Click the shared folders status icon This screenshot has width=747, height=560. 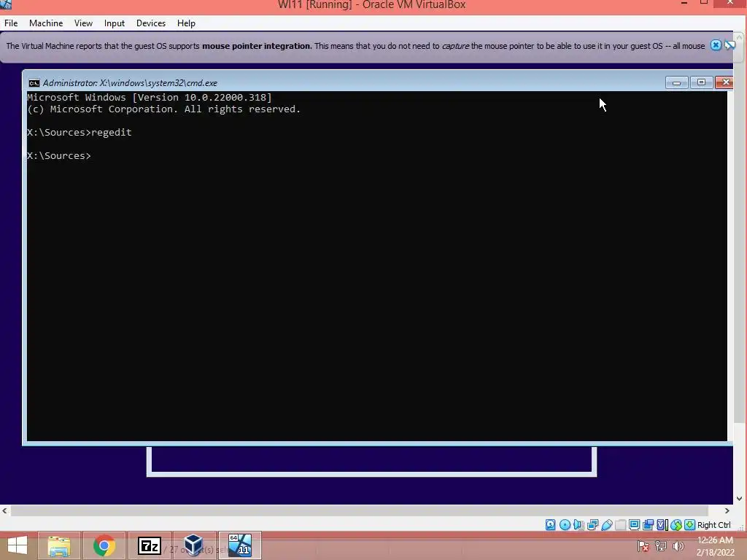(620, 525)
